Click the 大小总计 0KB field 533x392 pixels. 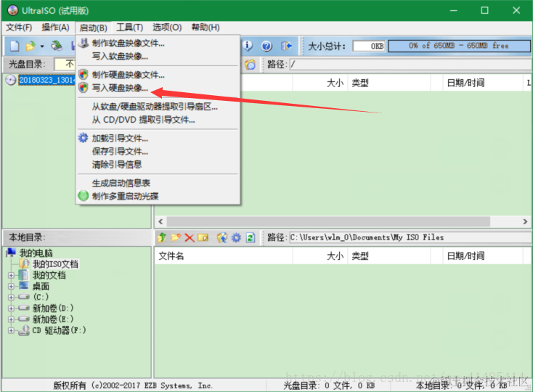(x=369, y=46)
